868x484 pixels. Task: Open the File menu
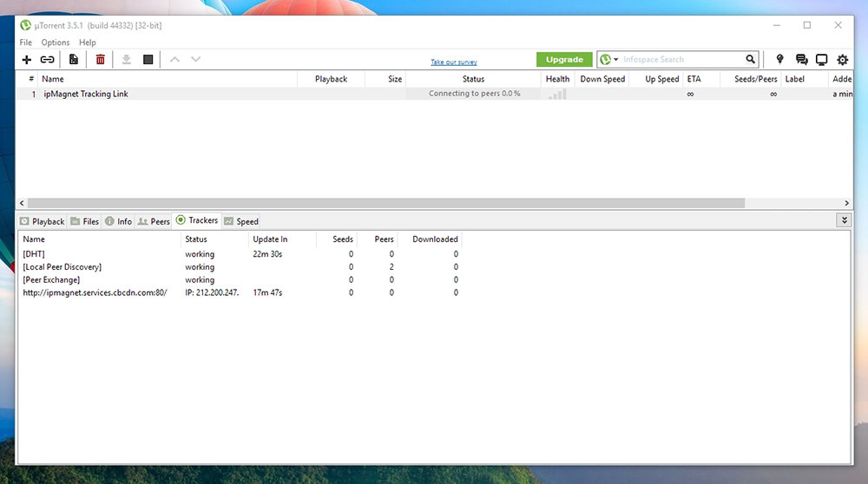[x=25, y=43]
